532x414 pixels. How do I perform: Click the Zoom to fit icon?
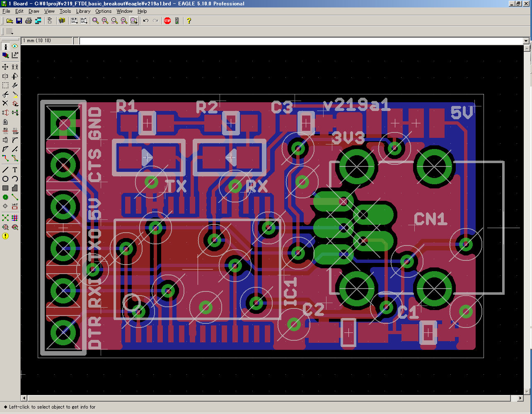point(95,21)
